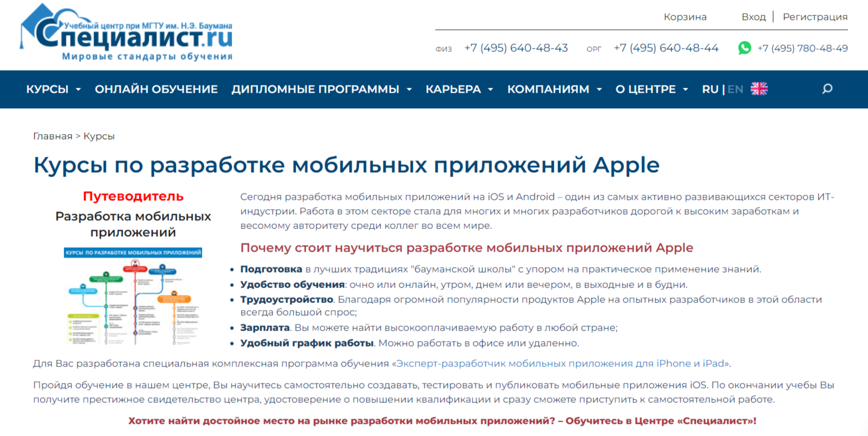Image resolution: width=868 pixels, height=436 pixels.
Task: Click the WhatsApp icon
Action: click(745, 48)
